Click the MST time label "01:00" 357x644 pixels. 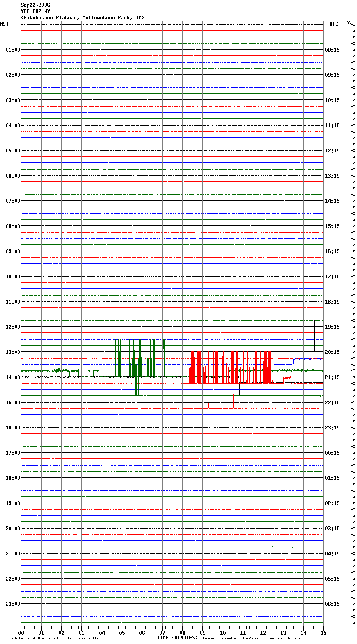13,50
